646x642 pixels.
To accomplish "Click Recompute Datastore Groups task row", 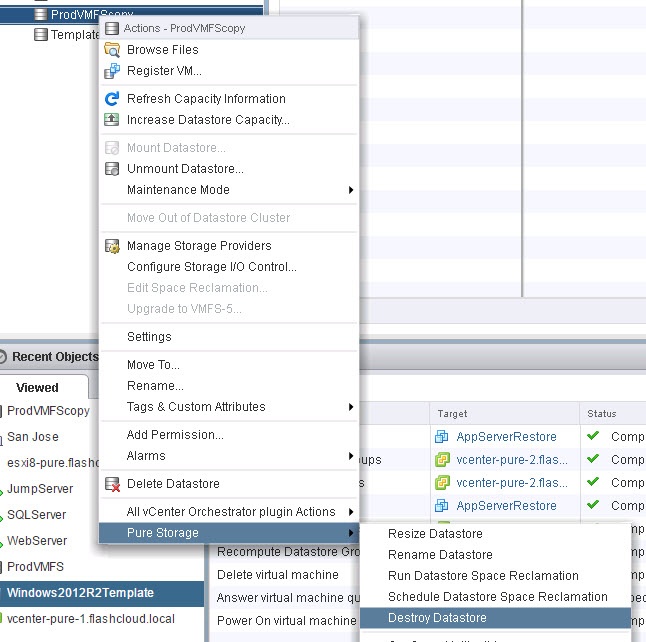I will click(x=288, y=552).
